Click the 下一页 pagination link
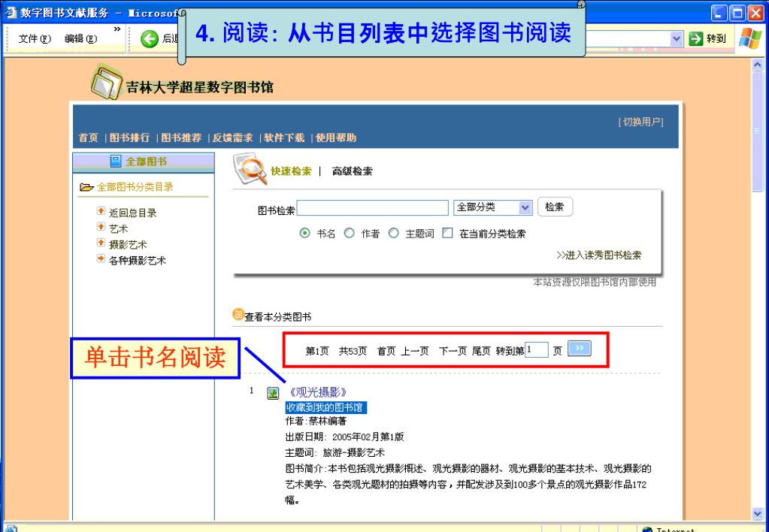 pos(453,351)
